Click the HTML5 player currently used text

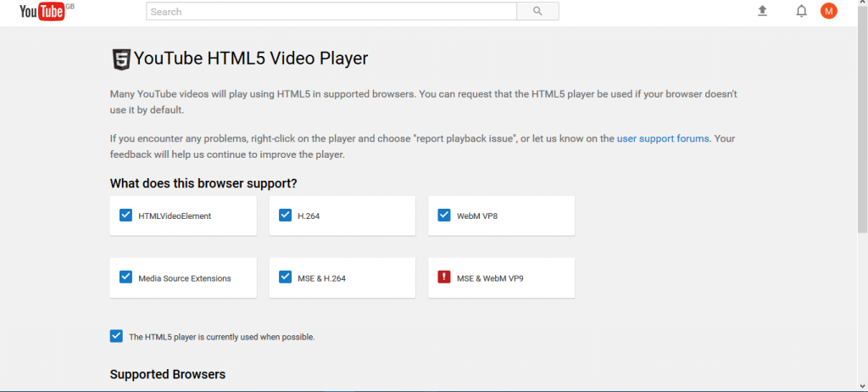point(222,337)
